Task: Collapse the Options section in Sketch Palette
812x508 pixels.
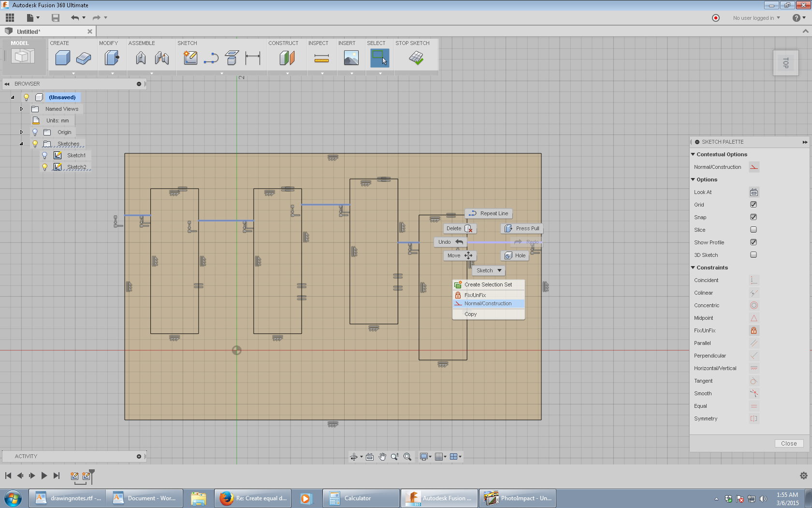Action: (693, 179)
